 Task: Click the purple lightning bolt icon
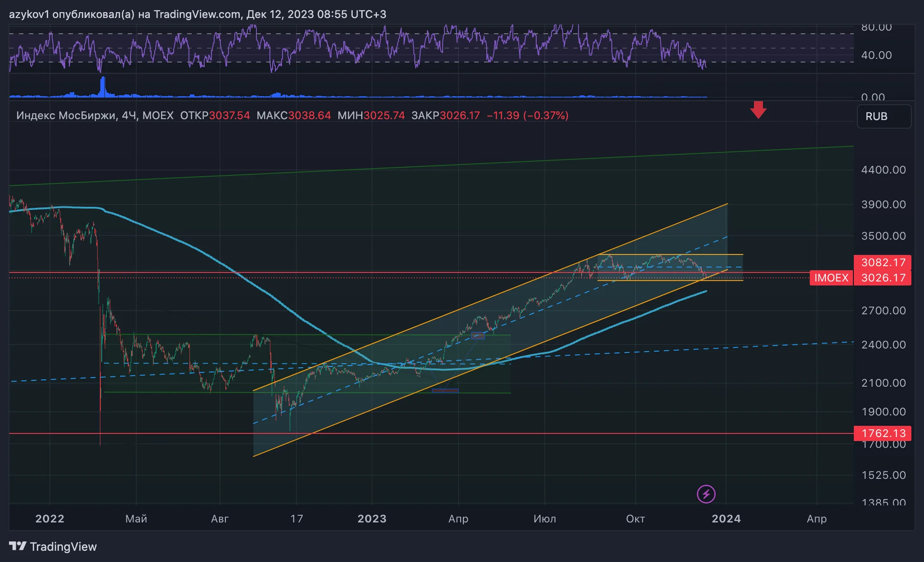[x=706, y=494]
